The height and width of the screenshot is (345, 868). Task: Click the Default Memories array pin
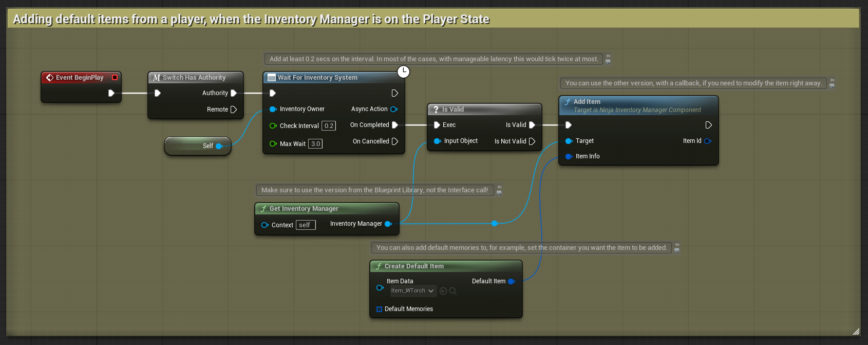(379, 309)
